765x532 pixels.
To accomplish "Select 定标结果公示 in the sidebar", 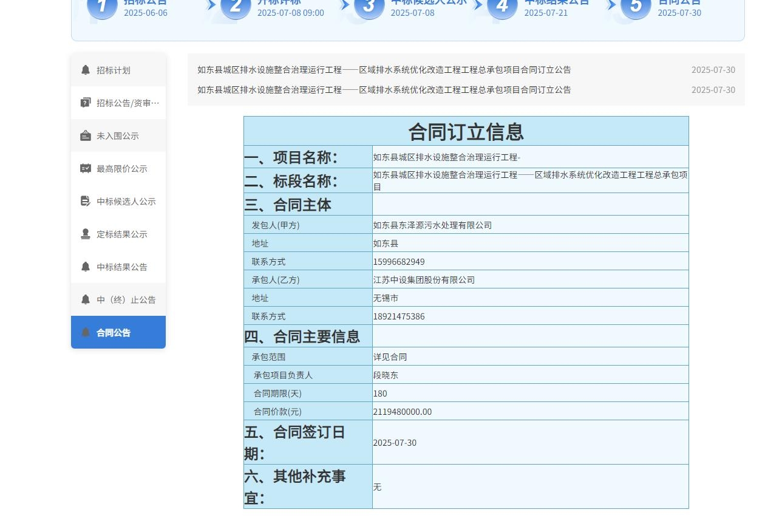I will pos(118,234).
